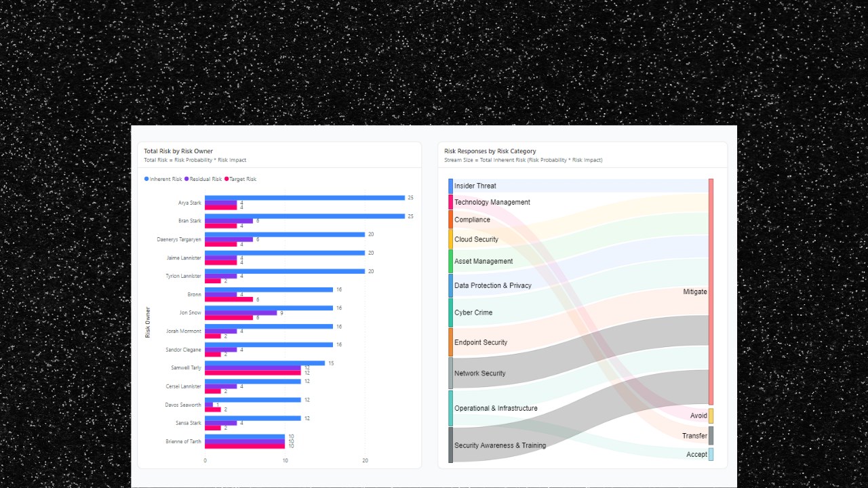Click the gray Transfer node rectangle
868x488 pixels.
[711, 435]
